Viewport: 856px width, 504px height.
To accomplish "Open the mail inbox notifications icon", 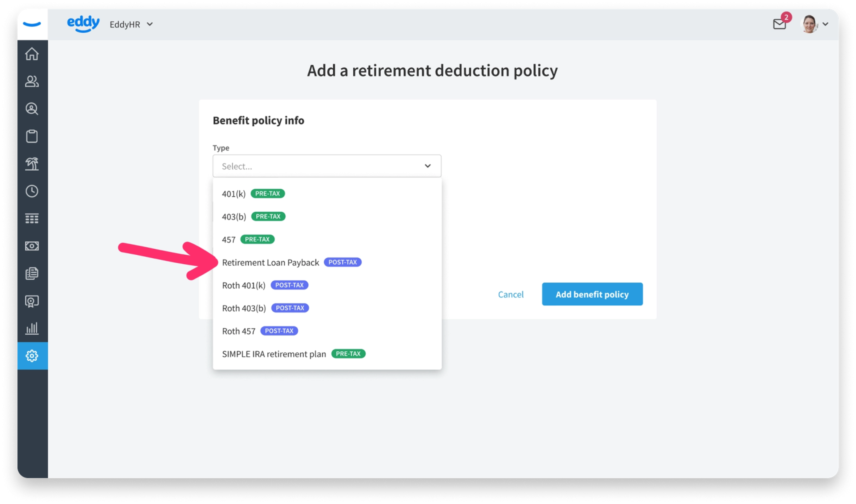I will point(779,24).
